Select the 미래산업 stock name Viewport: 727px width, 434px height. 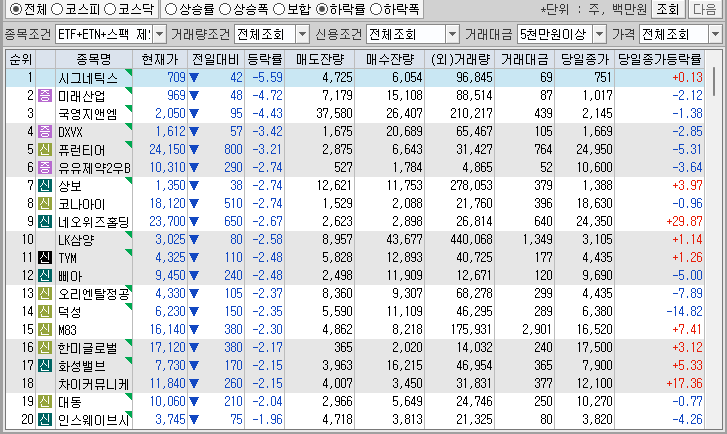[x=82, y=96]
